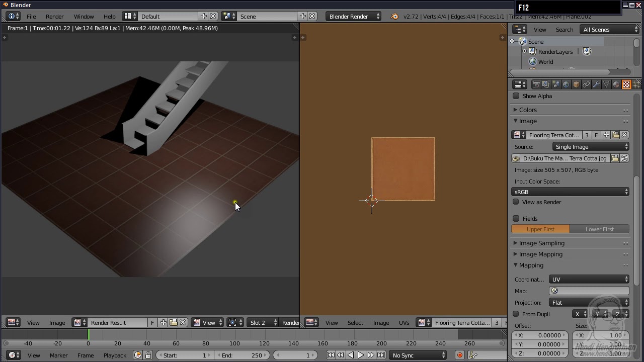Jump to the timeline's first frame
This screenshot has width=644, height=362.
331,355
